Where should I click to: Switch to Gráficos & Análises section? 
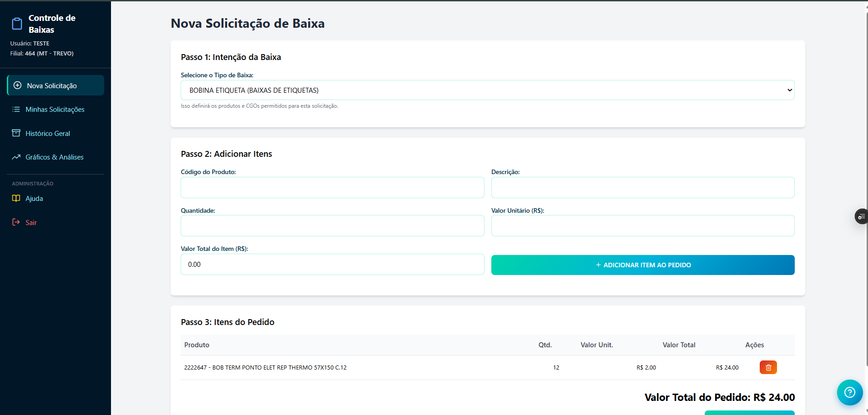pyautogui.click(x=54, y=157)
